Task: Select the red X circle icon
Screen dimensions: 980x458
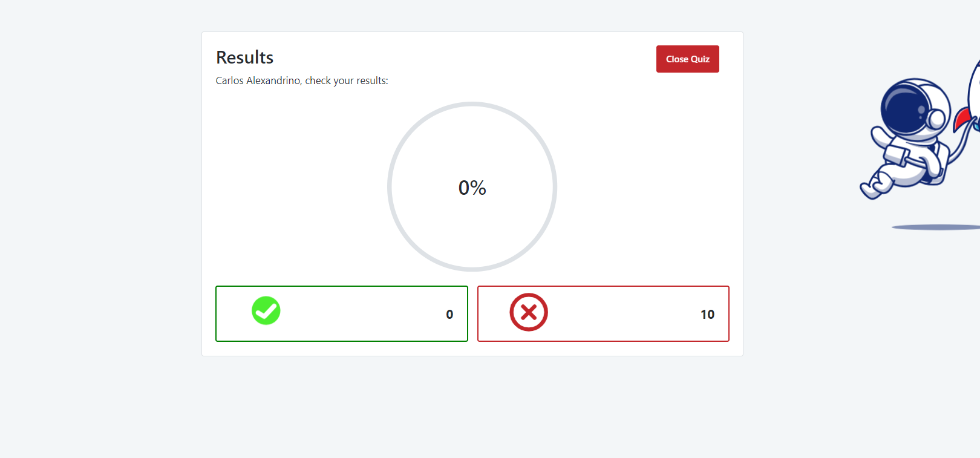Action: click(x=528, y=312)
